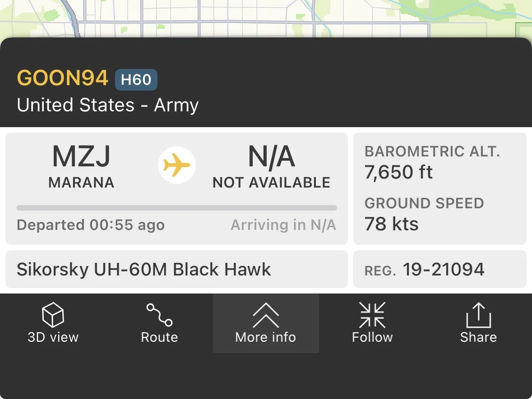Tap the flight progress bar
532x399 pixels.
coord(176,208)
